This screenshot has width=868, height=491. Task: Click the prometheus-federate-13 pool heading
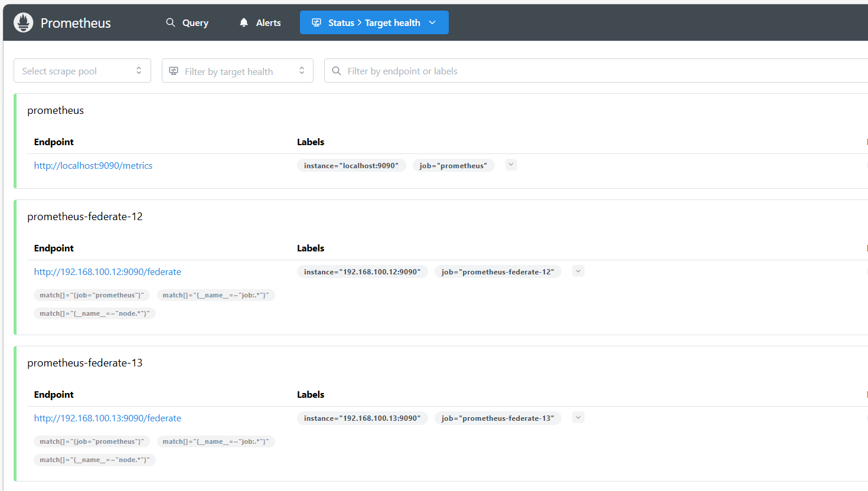[85, 363]
